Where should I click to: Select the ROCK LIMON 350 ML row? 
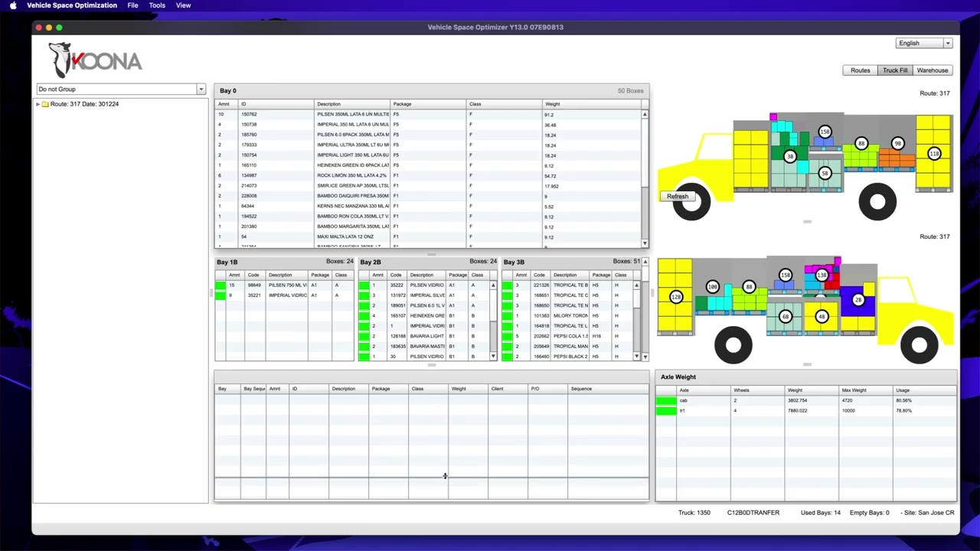click(428, 175)
